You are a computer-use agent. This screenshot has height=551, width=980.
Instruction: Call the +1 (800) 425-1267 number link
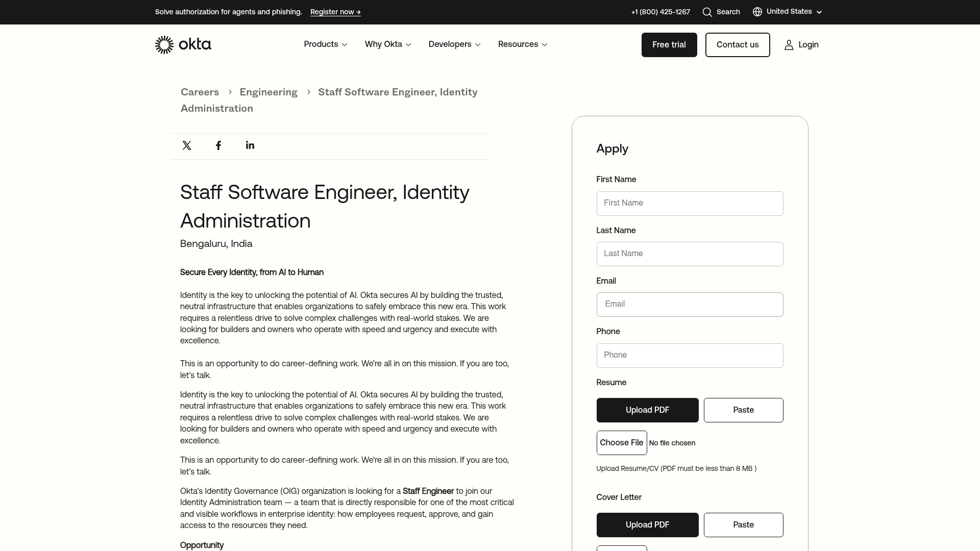[660, 12]
